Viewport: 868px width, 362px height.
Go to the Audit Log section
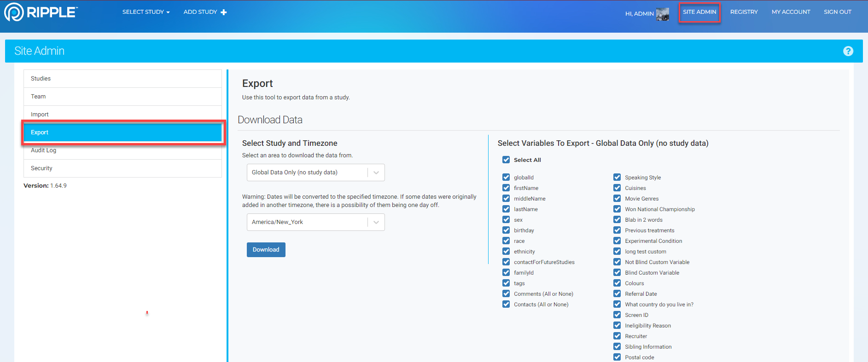coord(43,150)
